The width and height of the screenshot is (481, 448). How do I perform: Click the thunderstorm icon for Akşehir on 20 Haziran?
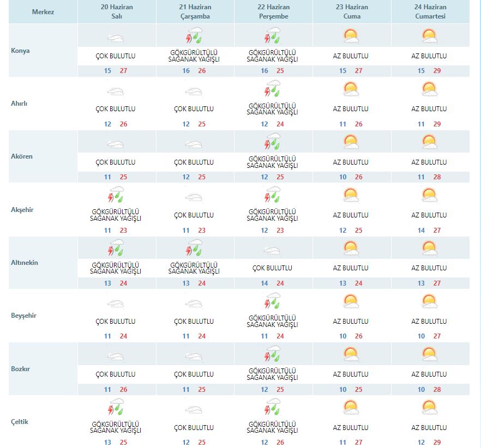115,195
